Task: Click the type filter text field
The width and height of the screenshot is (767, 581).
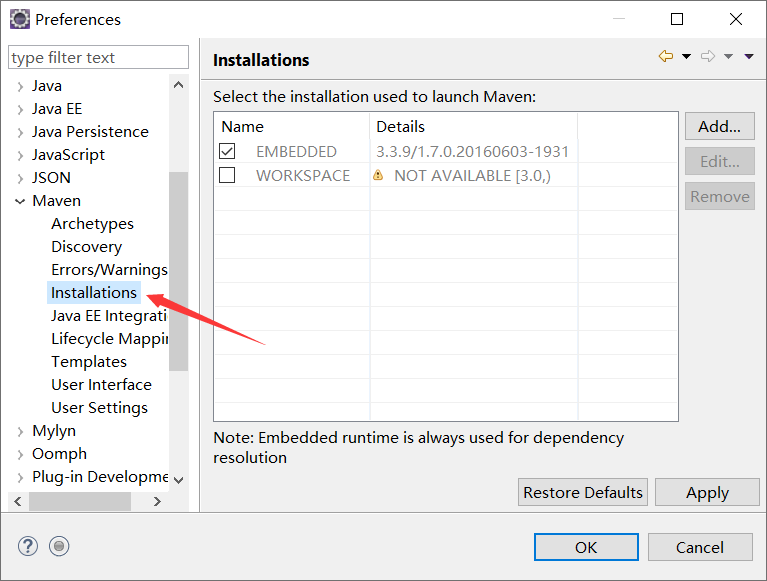Action: pos(98,58)
